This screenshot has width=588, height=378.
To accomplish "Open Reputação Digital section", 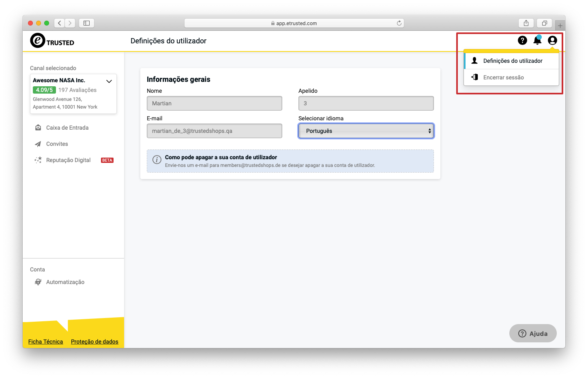I will [x=68, y=160].
